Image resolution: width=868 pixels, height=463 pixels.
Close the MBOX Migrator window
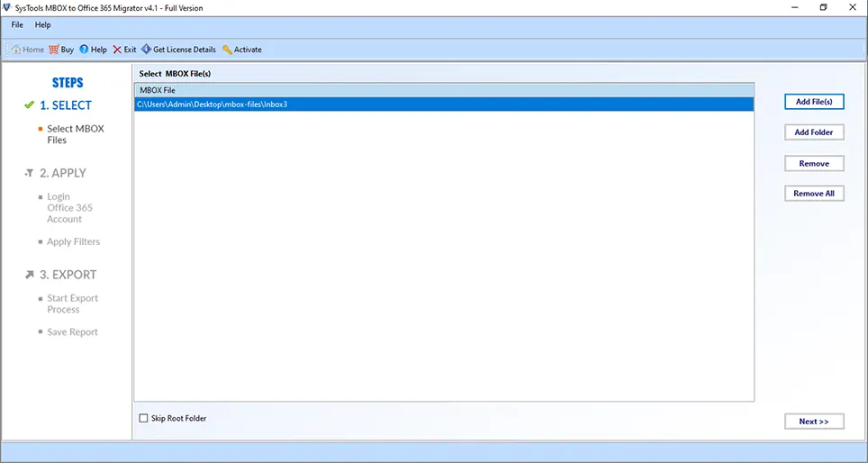[x=853, y=8]
